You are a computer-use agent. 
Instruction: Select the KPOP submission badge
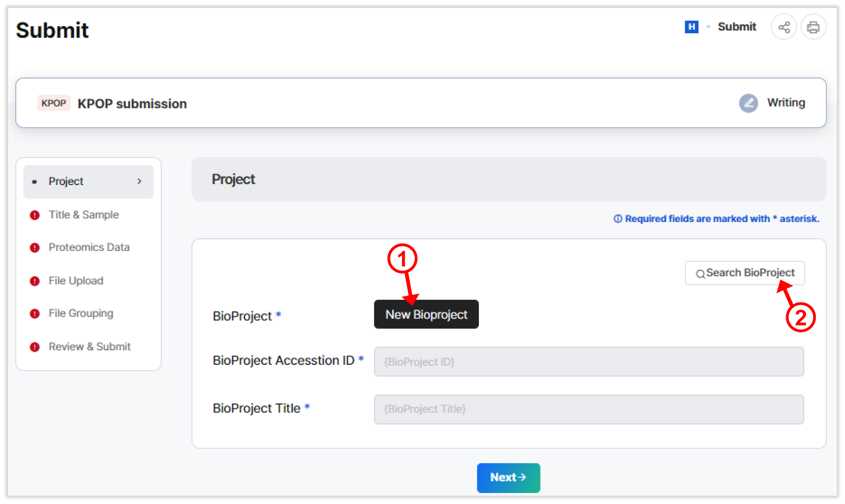[54, 103]
